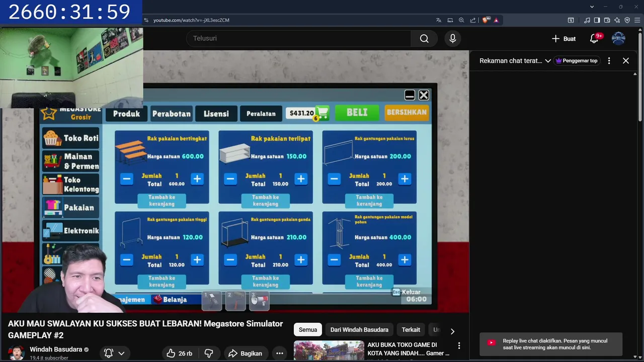
Task: Add Rak pakaian terlipat to cart
Action: click(x=265, y=201)
